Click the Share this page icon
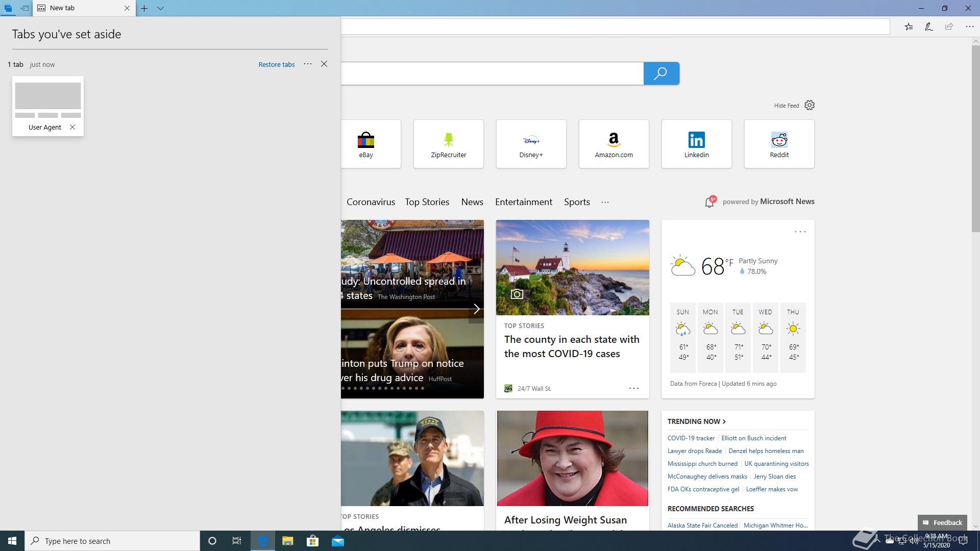Viewport: 980px width, 551px height. (x=949, y=27)
